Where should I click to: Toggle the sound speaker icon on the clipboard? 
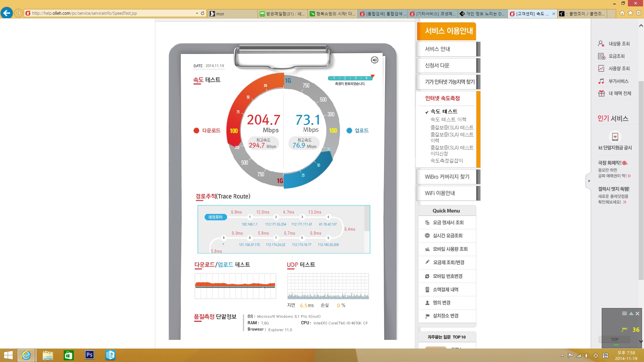point(374,60)
